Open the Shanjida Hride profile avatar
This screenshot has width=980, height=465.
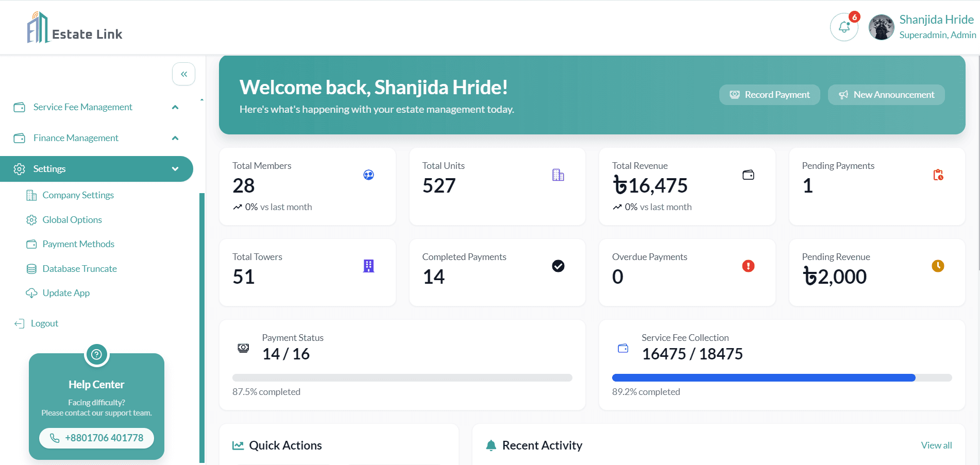coord(881,27)
